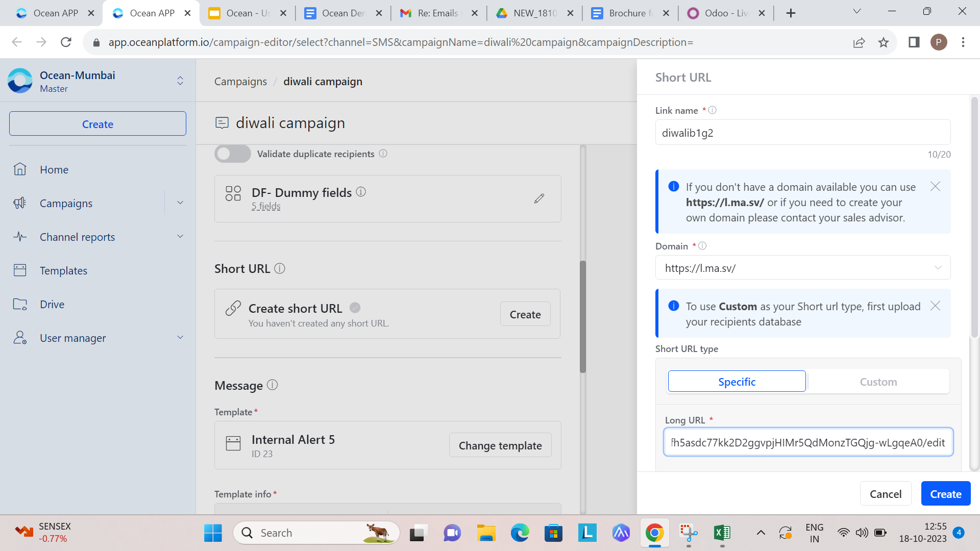Image resolution: width=980 pixels, height=551 pixels.
Task: Click info icon beside Link name label
Action: click(713, 110)
